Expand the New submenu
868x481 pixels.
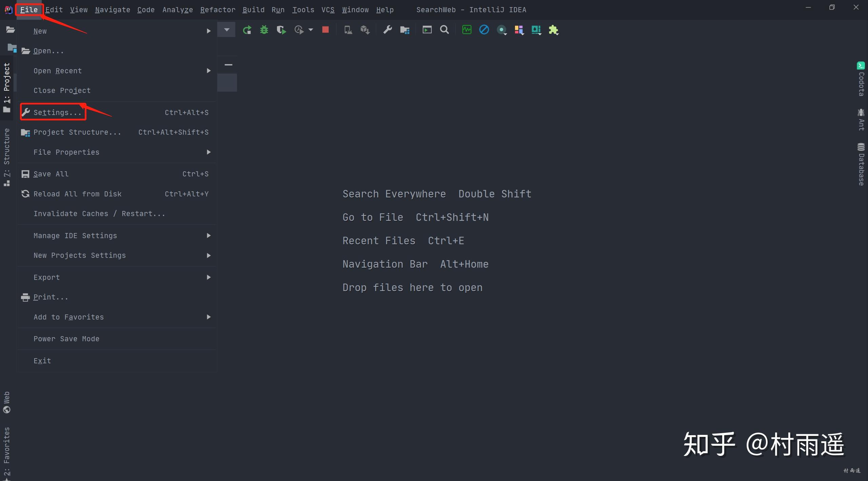[40, 31]
